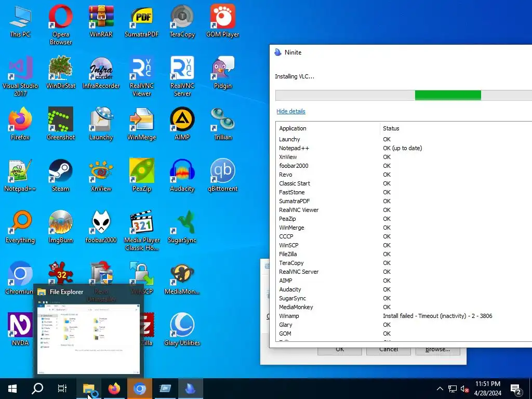Open ImgBurn desktop icon
The width and height of the screenshot is (532, 399).
click(60, 227)
